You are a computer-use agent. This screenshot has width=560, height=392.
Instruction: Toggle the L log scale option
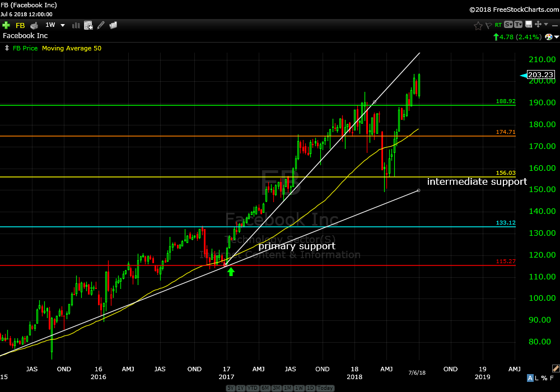(536, 379)
